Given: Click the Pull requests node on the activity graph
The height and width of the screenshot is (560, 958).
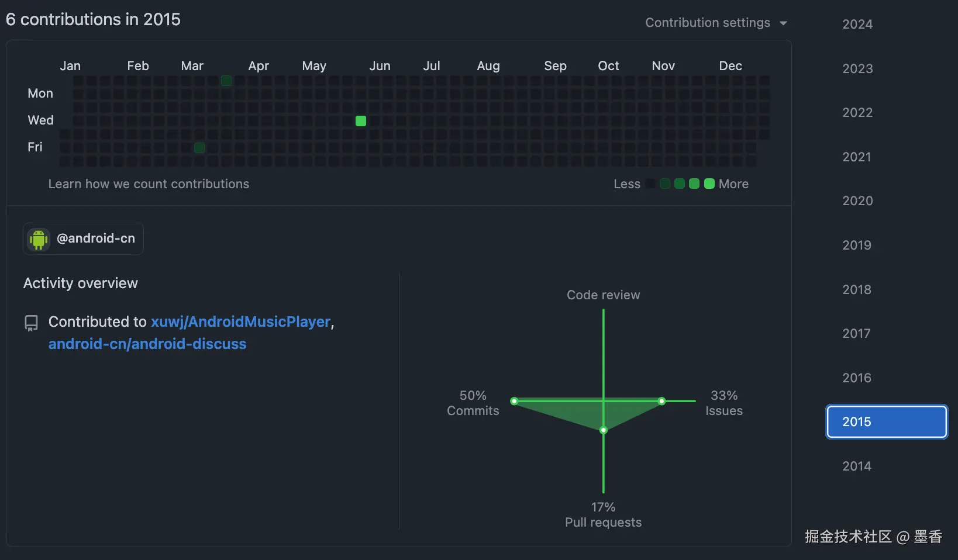Looking at the screenshot, I should click(604, 430).
